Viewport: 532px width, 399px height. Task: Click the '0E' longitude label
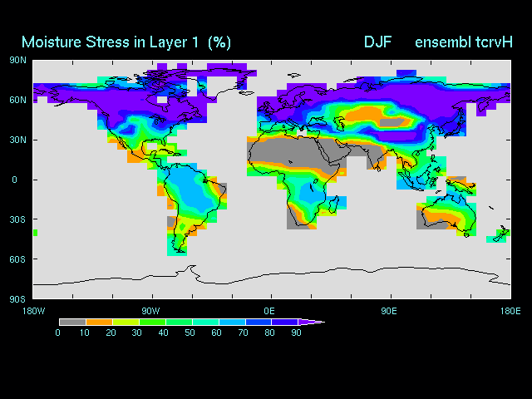pyautogui.click(x=269, y=311)
